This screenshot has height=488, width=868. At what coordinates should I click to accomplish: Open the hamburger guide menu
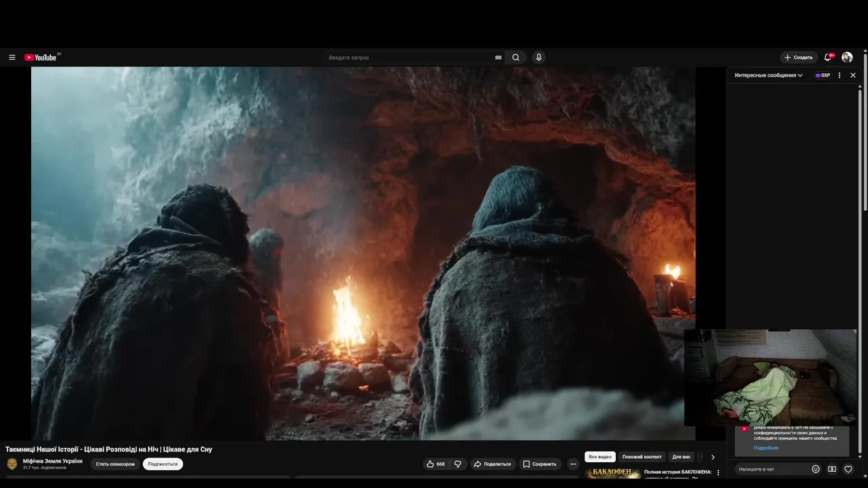12,58
